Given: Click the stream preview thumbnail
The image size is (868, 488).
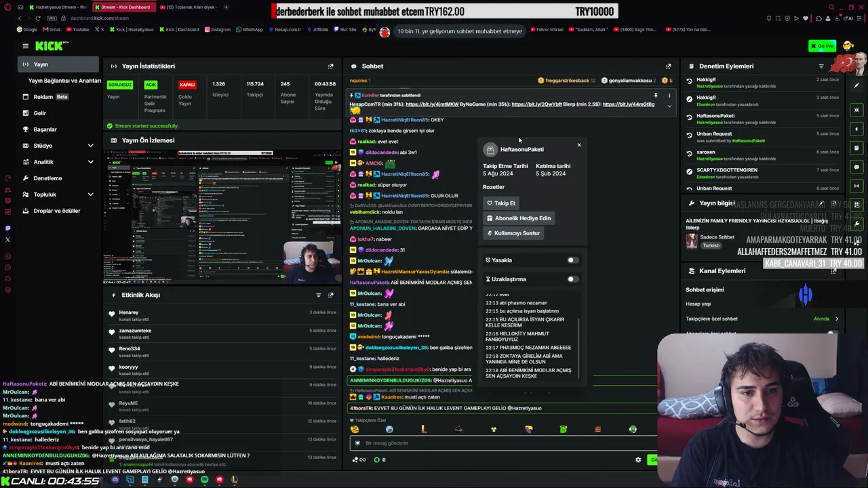Looking at the screenshot, I should (222, 217).
